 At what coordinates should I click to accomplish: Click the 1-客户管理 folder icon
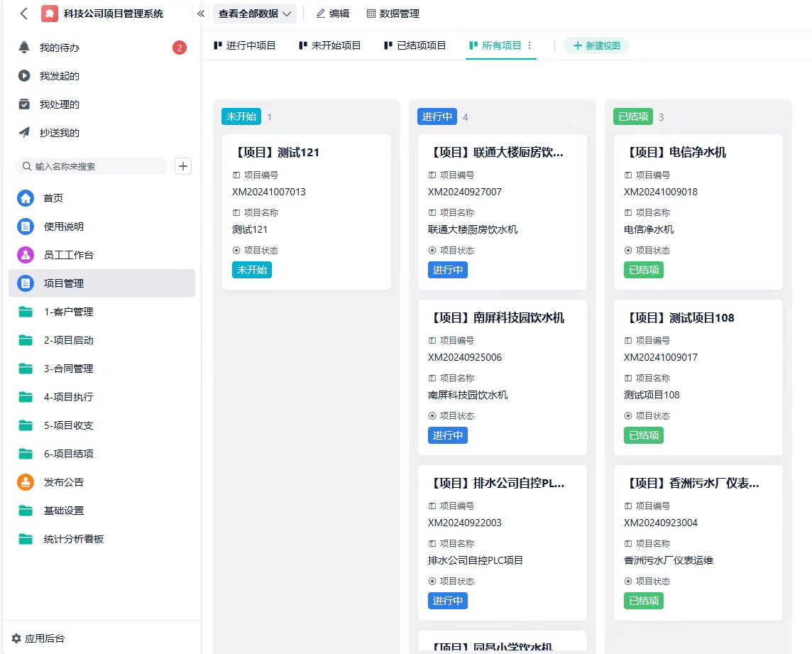pyautogui.click(x=26, y=312)
